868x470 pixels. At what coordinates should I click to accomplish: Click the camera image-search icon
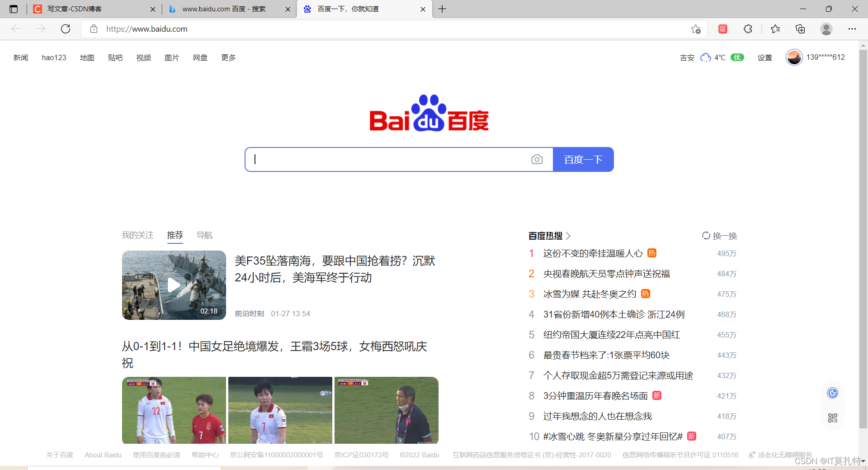[537, 159]
